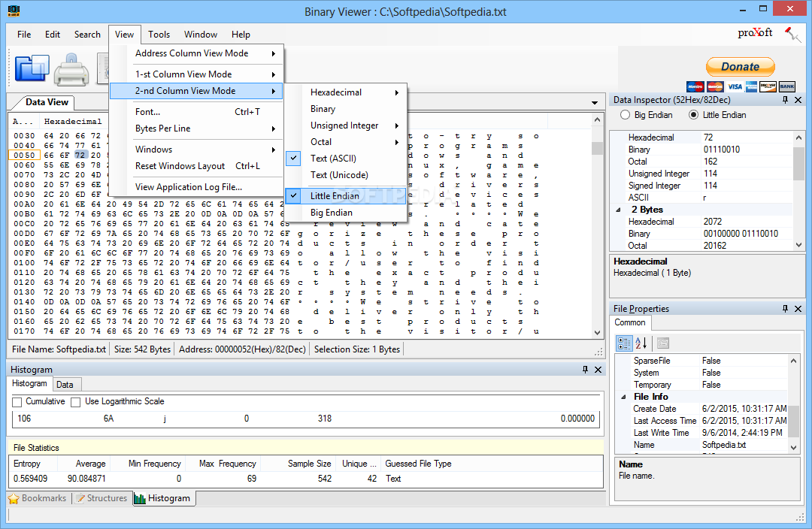Click the proXoft logo
Viewport: 812px width, 529px height.
point(755,32)
